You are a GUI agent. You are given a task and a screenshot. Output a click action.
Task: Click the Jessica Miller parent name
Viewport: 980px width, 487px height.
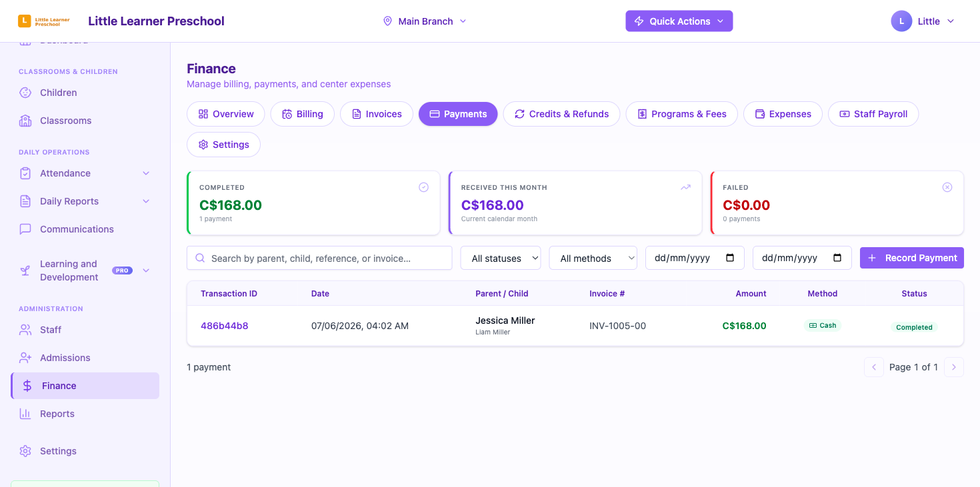tap(505, 320)
